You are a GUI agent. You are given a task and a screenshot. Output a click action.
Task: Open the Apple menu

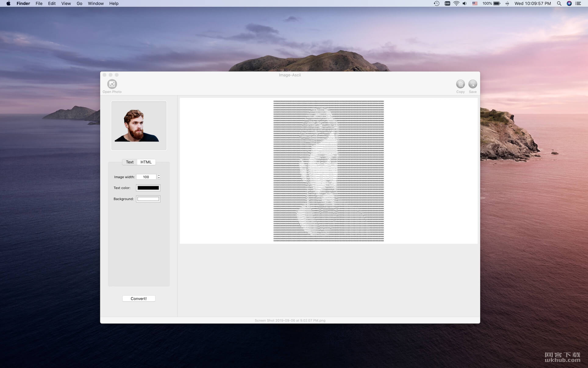(8, 3)
